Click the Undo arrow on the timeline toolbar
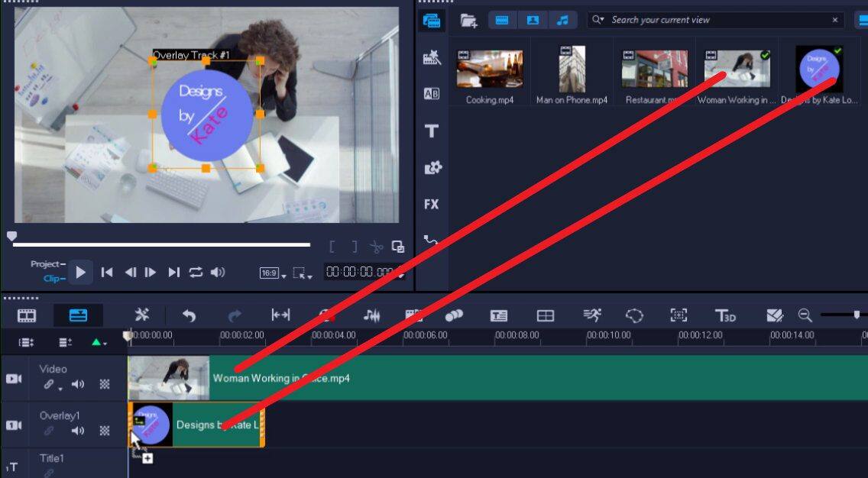This screenshot has height=478, width=868. (x=189, y=315)
